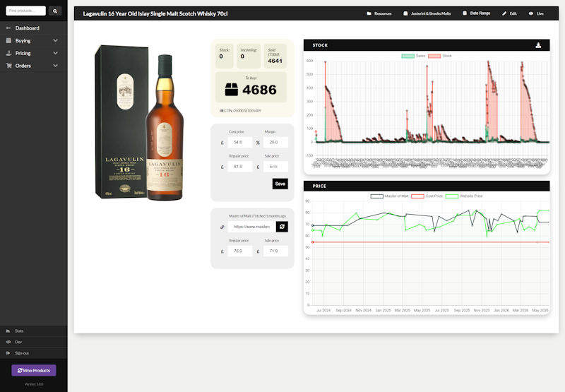Click the Incoming count tile
The width and height of the screenshot is (565, 392).
click(x=249, y=56)
